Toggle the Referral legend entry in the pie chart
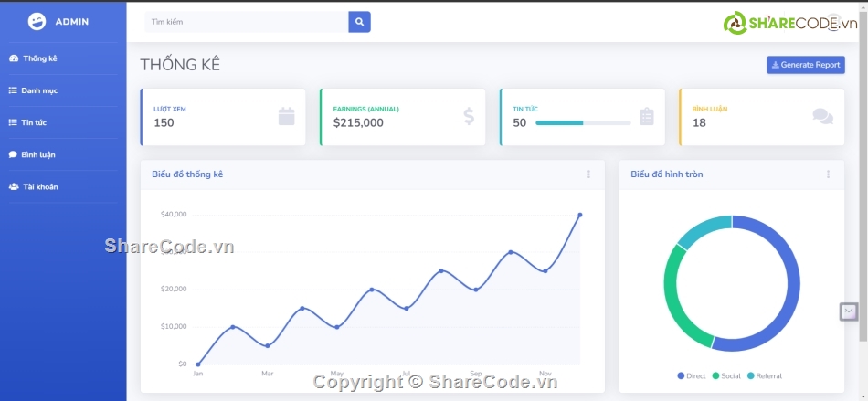The width and height of the screenshot is (868, 401). click(x=765, y=376)
